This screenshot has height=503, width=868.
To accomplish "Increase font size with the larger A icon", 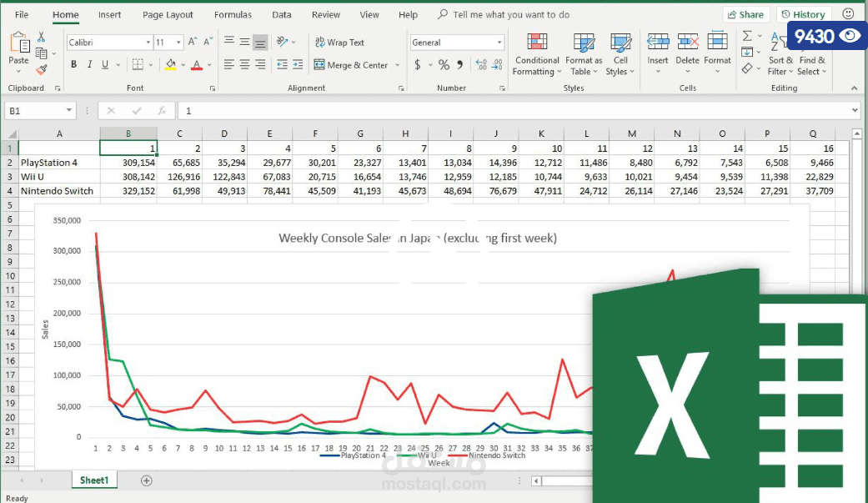I will pyautogui.click(x=193, y=42).
